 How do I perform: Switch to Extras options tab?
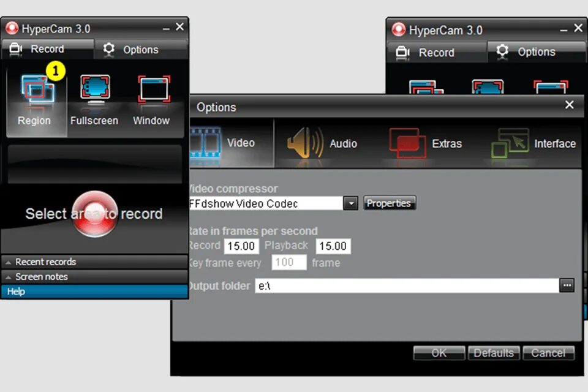pos(426,144)
